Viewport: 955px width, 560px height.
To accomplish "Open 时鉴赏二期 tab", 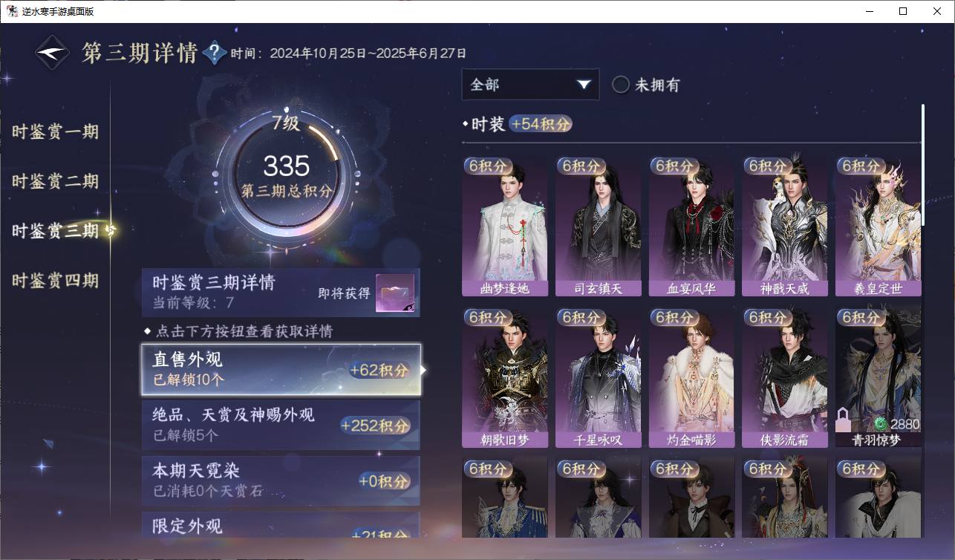I will click(55, 181).
